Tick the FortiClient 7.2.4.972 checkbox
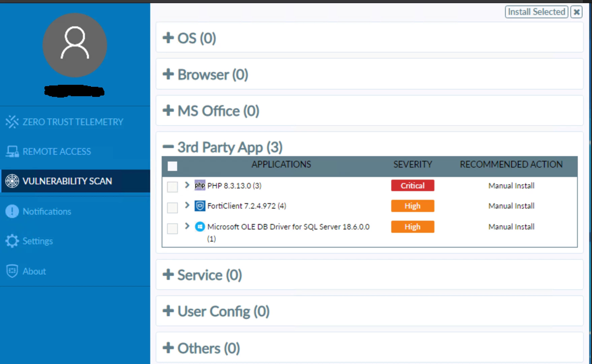Screen dimensions: 592x364 (x=172, y=208)
